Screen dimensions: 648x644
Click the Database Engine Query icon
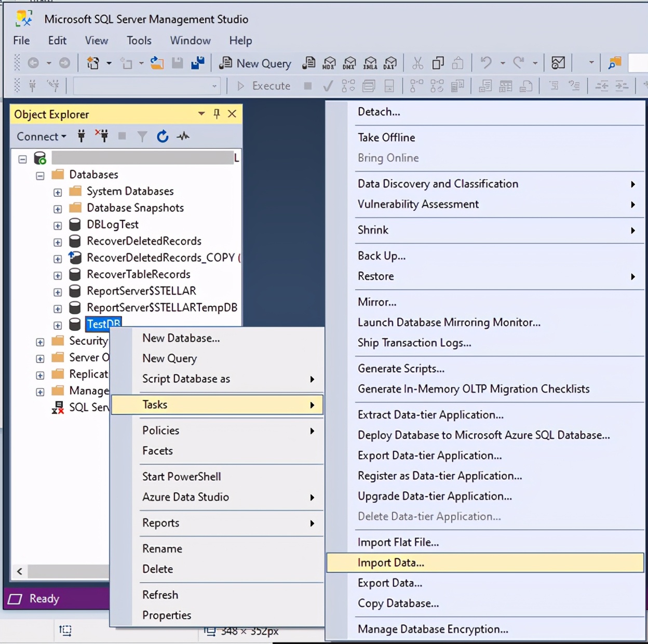click(309, 63)
